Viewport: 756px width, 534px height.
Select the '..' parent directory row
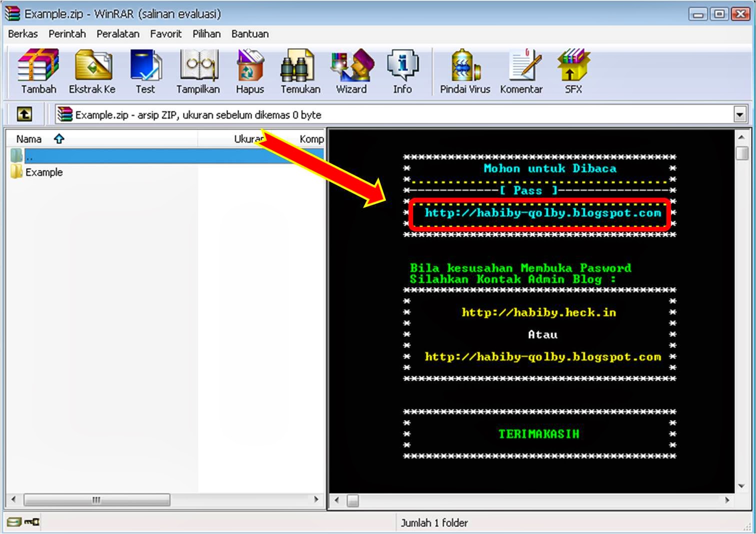pos(166,155)
